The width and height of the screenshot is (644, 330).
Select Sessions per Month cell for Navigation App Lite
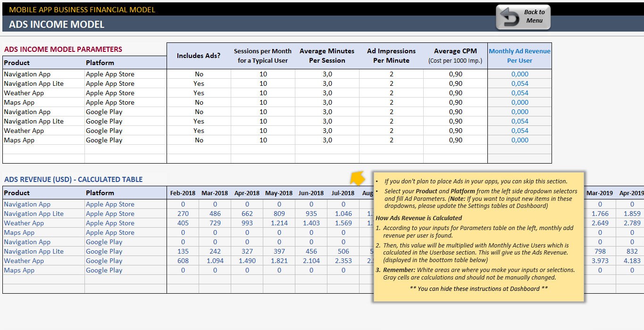pyautogui.click(x=263, y=83)
